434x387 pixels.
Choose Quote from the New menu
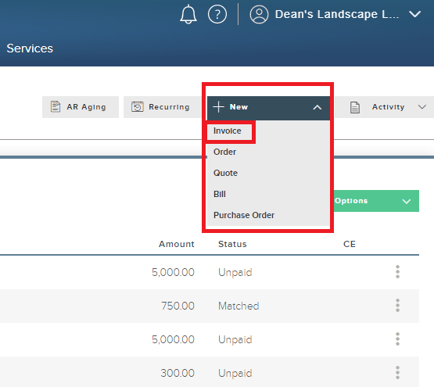click(x=225, y=173)
